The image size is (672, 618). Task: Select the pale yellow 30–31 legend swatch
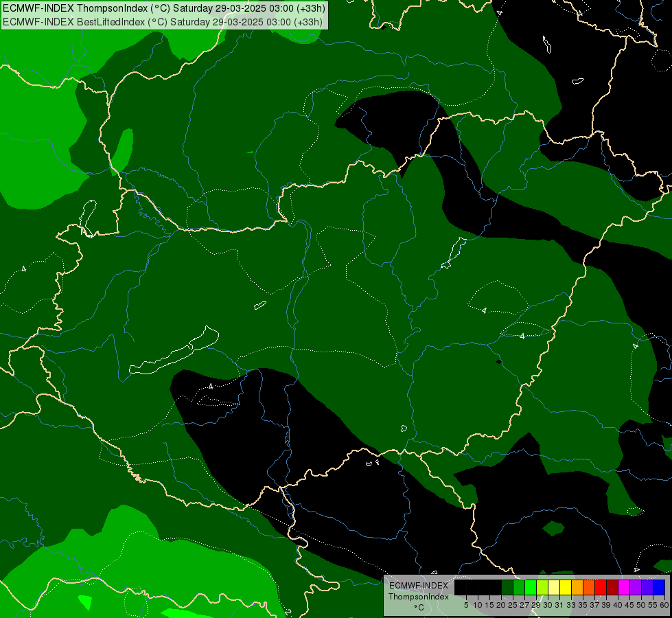[x=554, y=587]
